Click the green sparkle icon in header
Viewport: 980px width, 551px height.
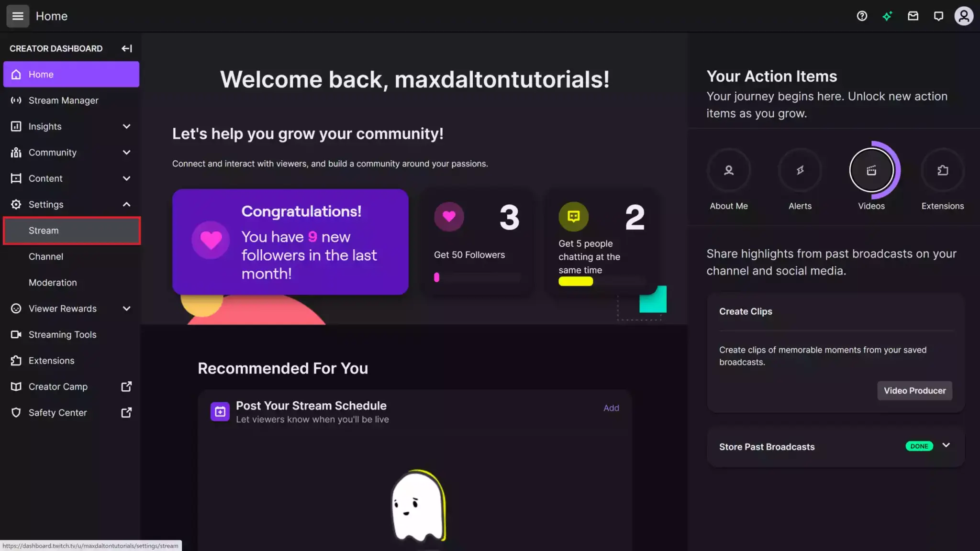(x=887, y=16)
